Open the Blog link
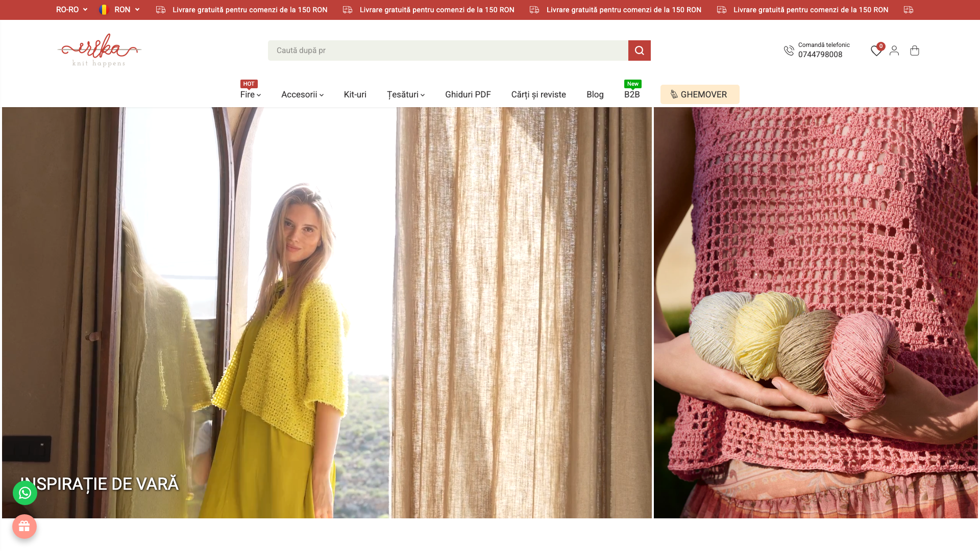 595,94
